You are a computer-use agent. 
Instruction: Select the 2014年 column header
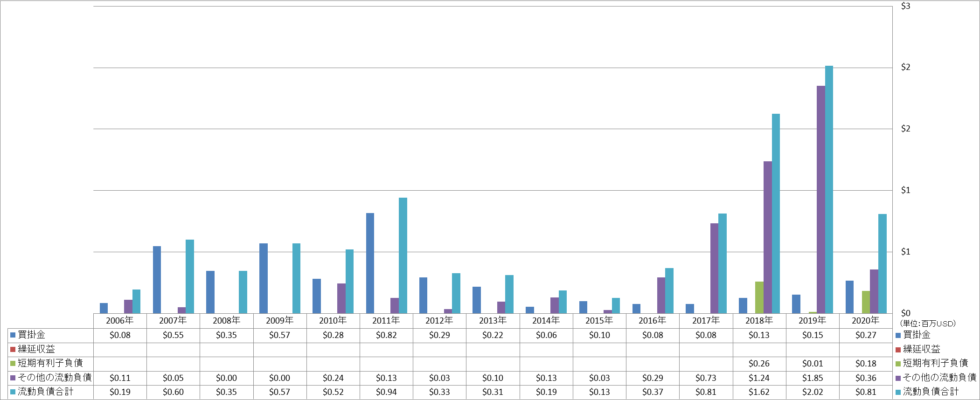point(546,320)
